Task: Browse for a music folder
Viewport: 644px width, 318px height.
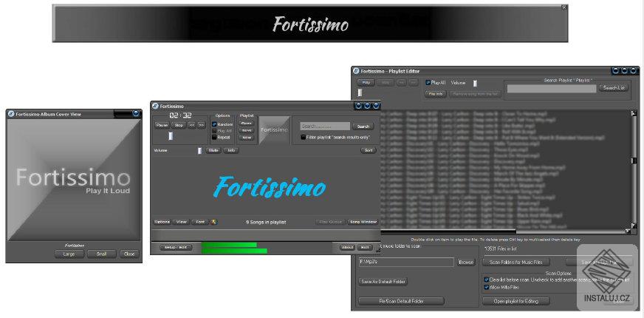Action: click(466, 262)
